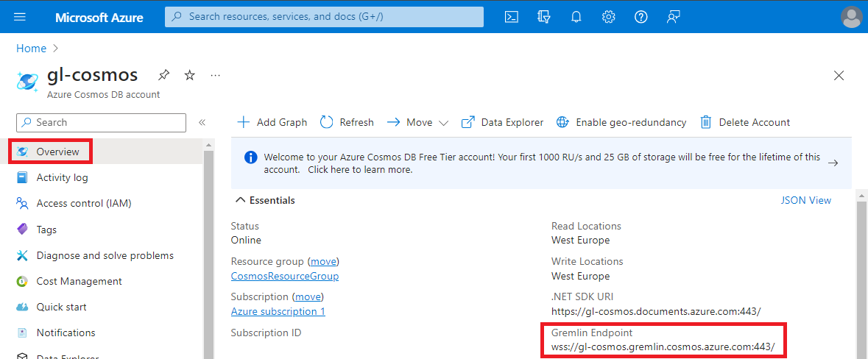Collapse the Essentials section

[x=240, y=200]
